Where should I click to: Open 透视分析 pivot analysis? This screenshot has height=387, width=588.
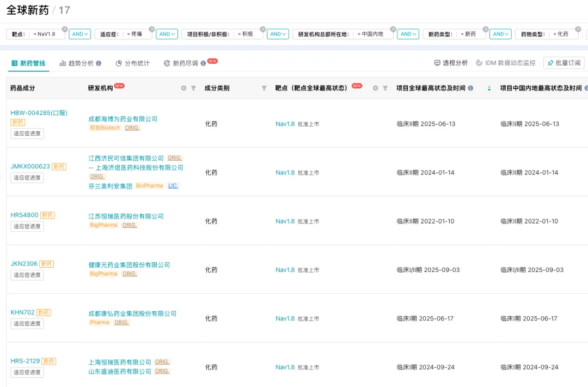pyautogui.click(x=451, y=63)
